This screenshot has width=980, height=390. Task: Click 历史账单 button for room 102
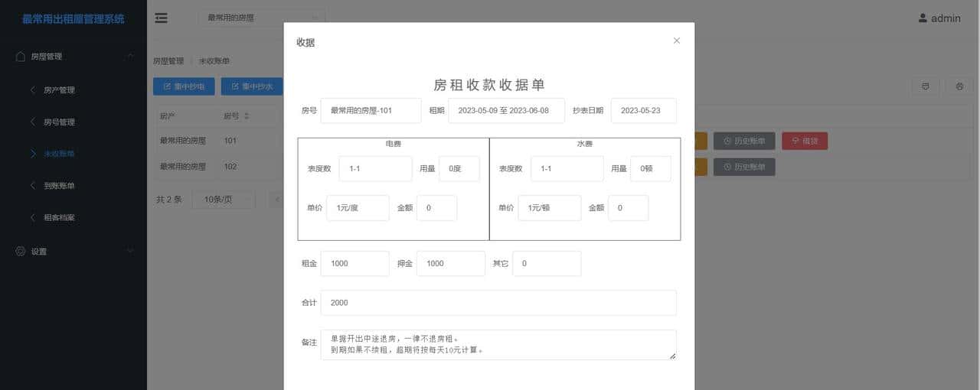(744, 167)
